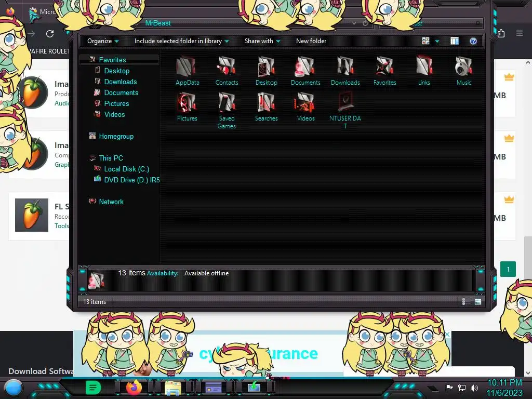The height and width of the screenshot is (399, 532).
Task: Select the Searches folder icon
Action: coord(267,107)
